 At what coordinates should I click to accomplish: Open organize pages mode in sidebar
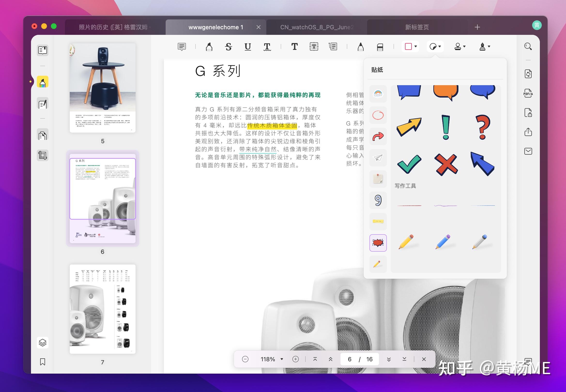pos(43,135)
